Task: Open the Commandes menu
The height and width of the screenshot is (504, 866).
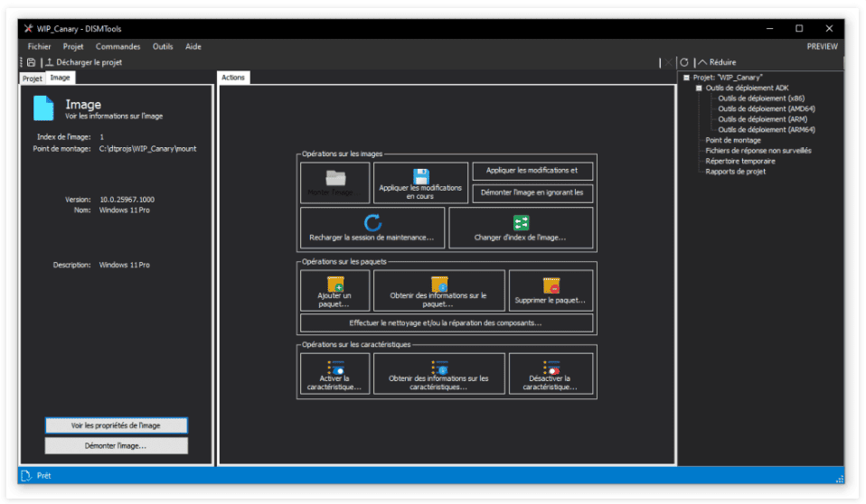Action: point(118,46)
